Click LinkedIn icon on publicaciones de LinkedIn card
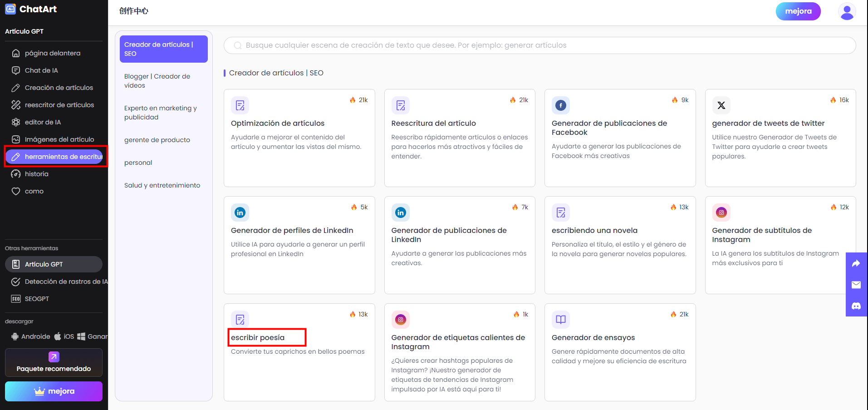This screenshot has width=868, height=410. 401,212
